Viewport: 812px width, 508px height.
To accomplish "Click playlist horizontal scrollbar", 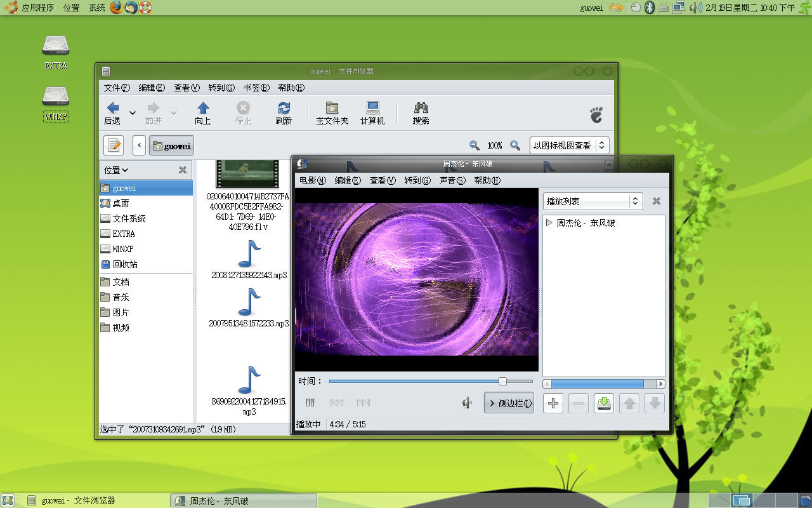I will click(604, 384).
